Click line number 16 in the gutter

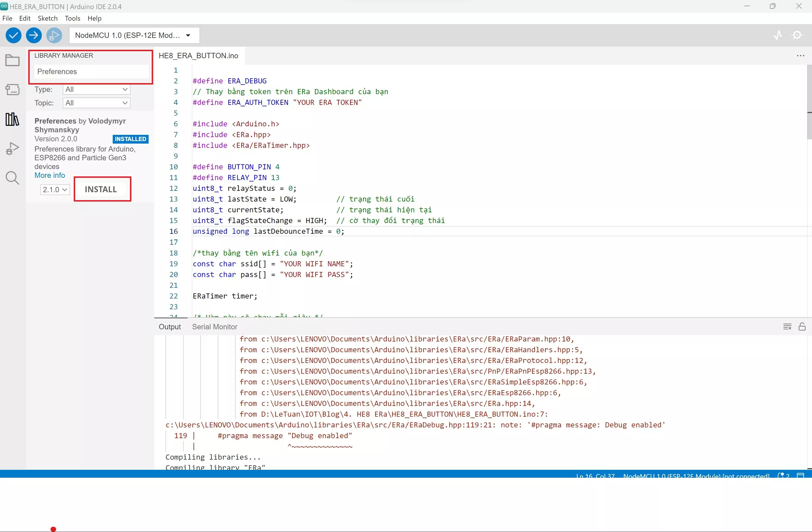tap(174, 231)
